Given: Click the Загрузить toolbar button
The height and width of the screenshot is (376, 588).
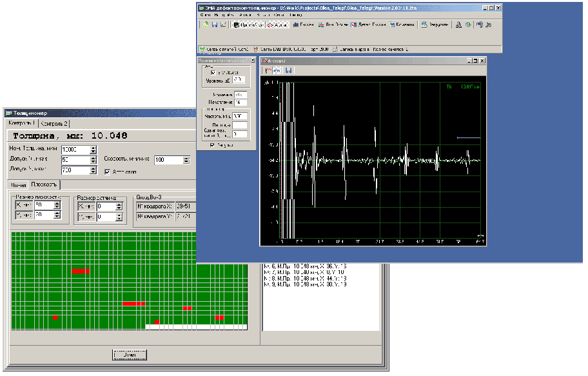Looking at the screenshot, I should pos(435,25).
